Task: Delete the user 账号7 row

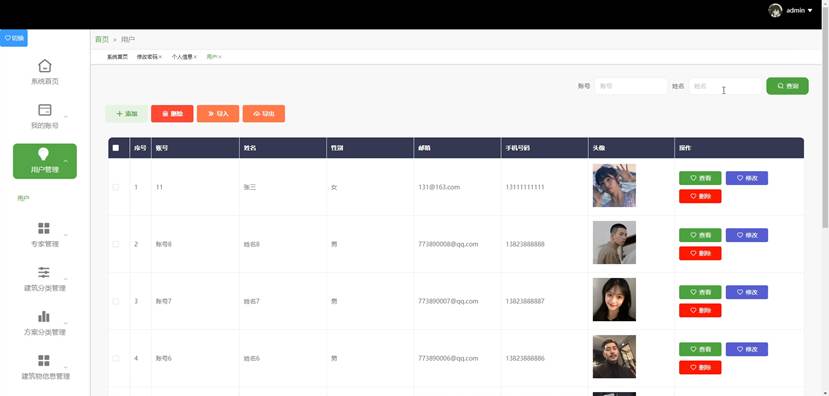Action: pyautogui.click(x=700, y=310)
